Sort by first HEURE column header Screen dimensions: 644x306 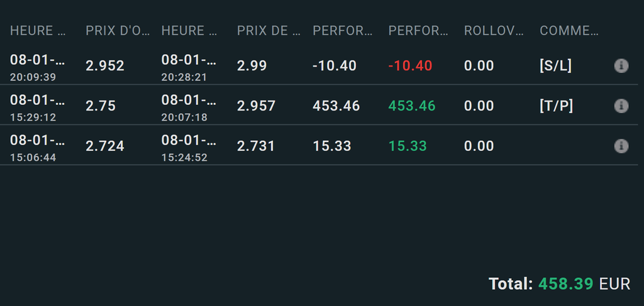(x=39, y=30)
